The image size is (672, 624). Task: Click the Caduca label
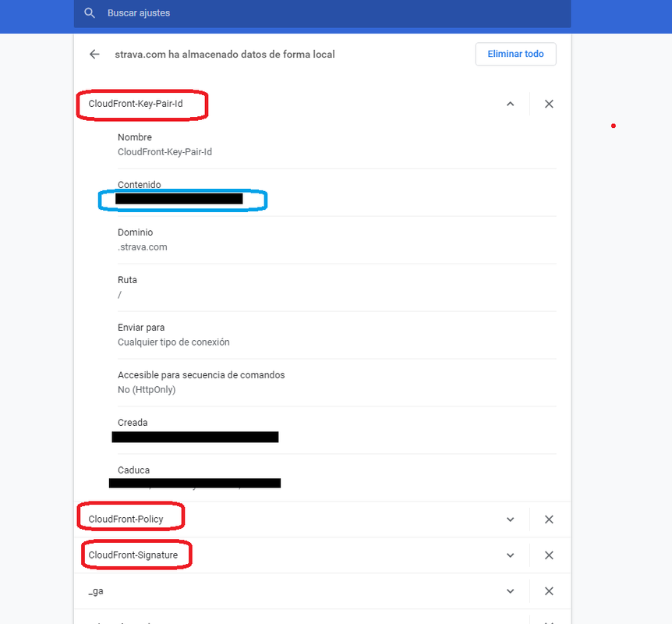pyautogui.click(x=134, y=470)
